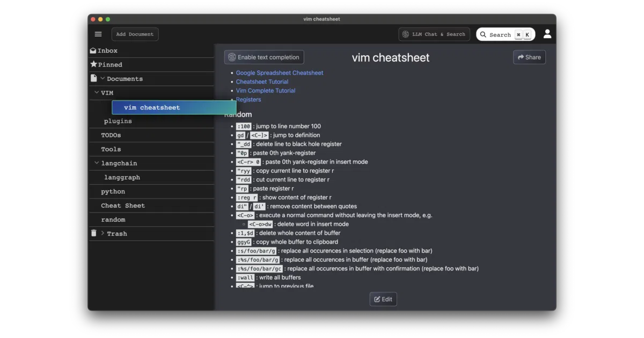Click the Trash label

pos(117,234)
